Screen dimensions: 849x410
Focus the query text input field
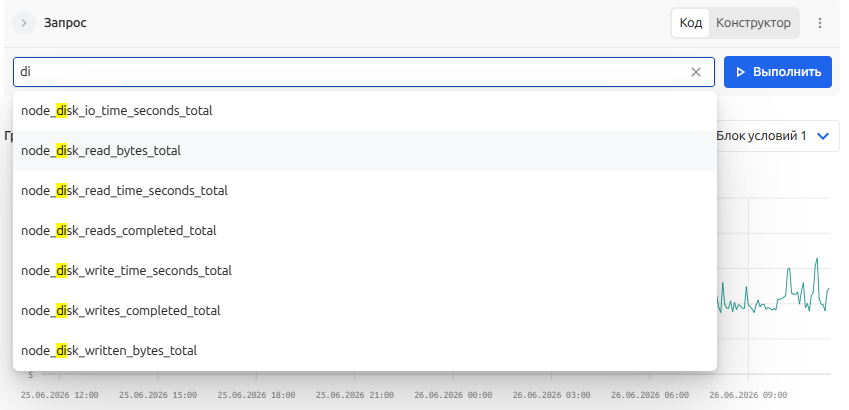click(352, 72)
